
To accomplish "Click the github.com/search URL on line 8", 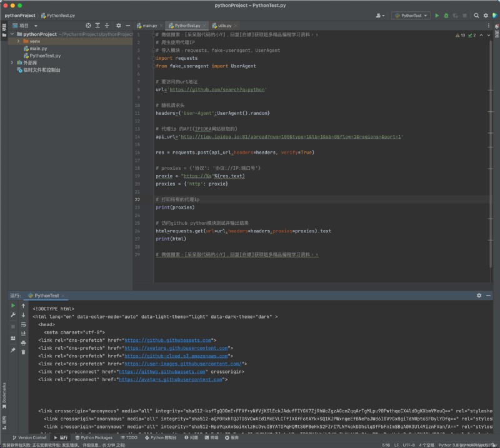I will 217,89.
